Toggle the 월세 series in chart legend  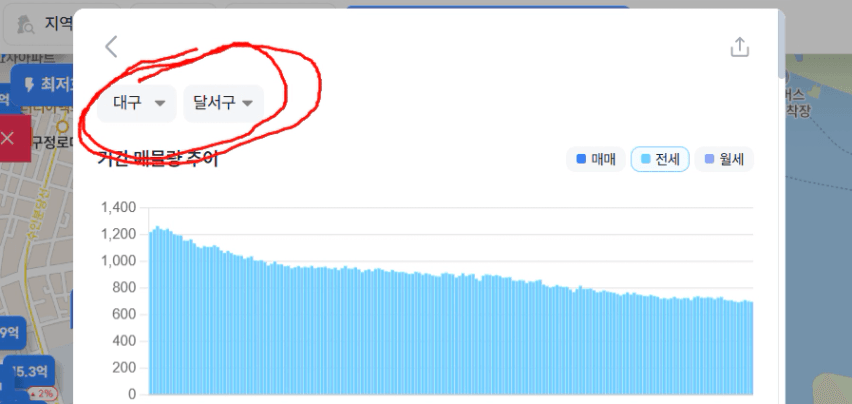coord(724,160)
